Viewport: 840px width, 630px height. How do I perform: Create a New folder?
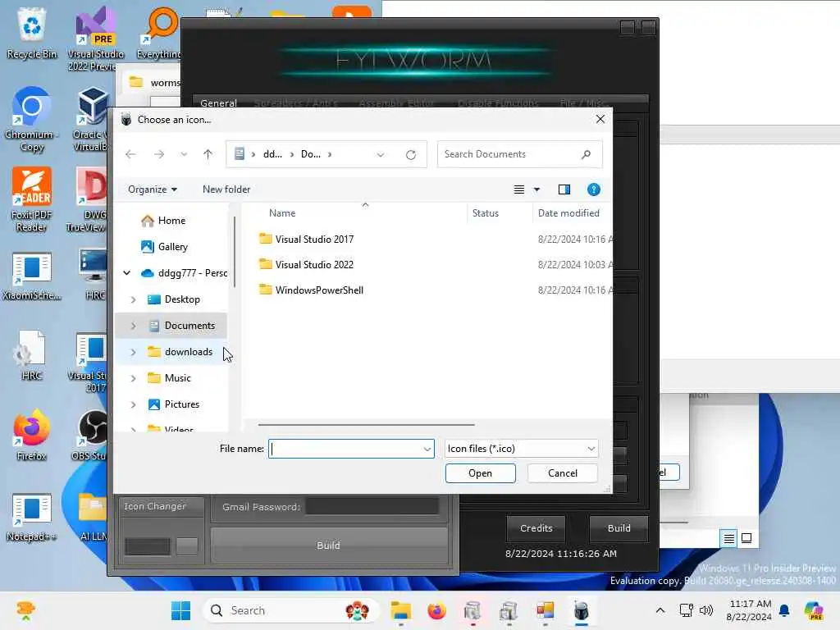pos(226,189)
